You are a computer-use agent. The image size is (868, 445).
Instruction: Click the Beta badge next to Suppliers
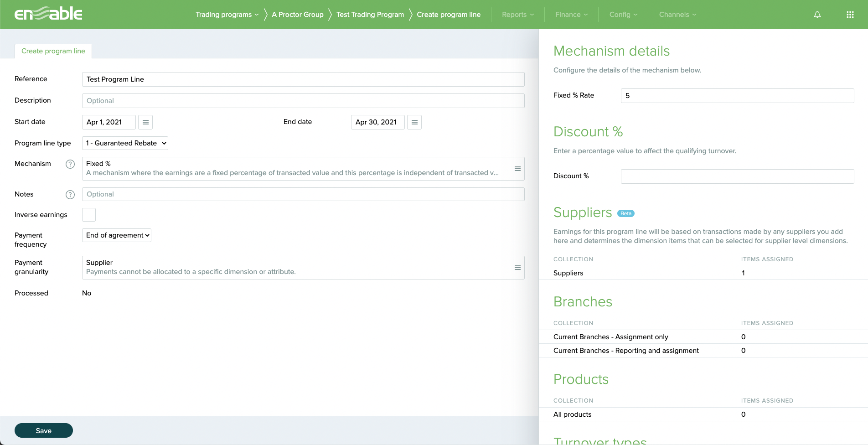coord(626,213)
